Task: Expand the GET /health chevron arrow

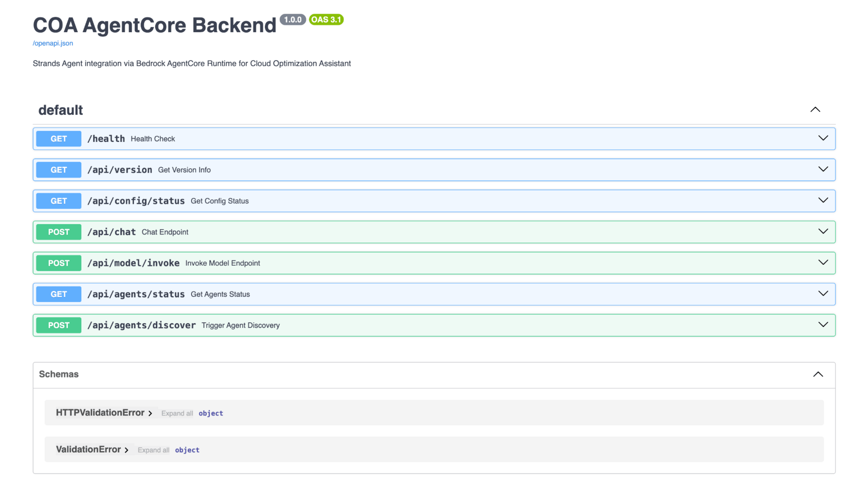Action: coord(823,138)
